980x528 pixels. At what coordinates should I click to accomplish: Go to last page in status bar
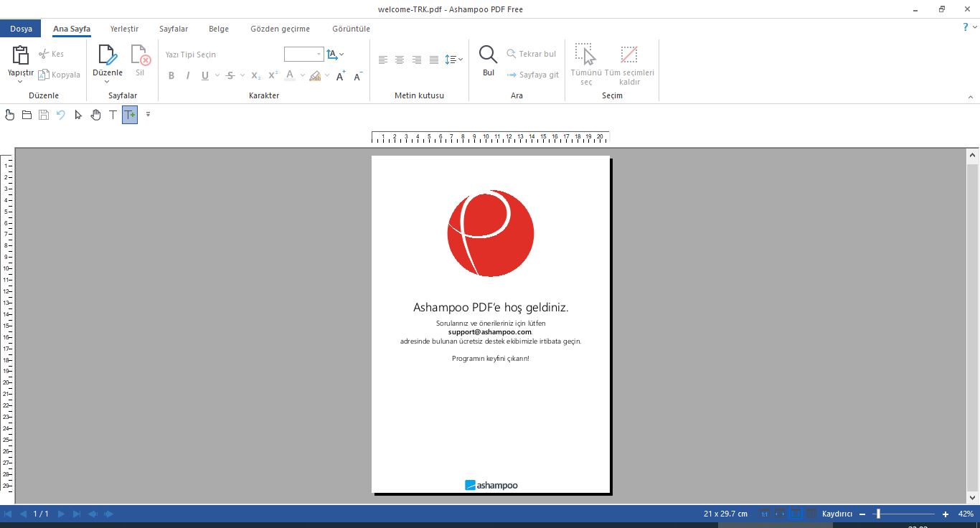[77, 514]
